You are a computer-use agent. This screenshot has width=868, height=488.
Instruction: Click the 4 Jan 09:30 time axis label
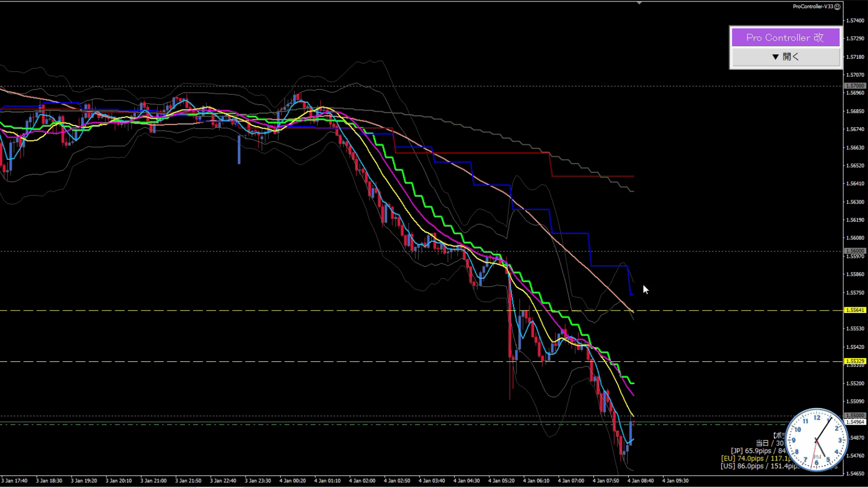point(675,481)
